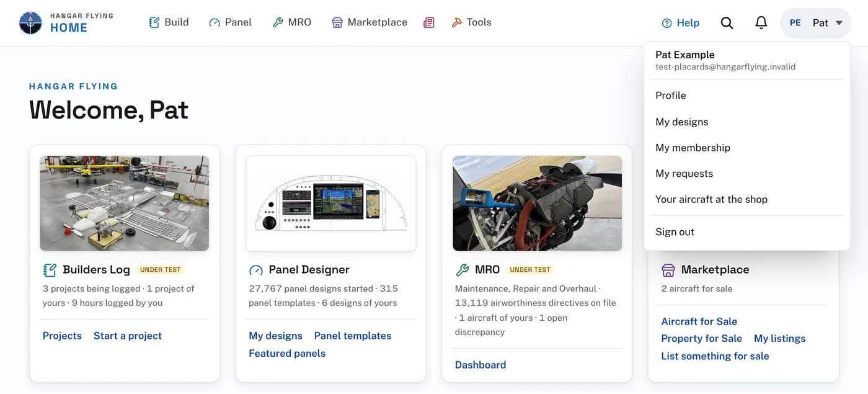Click the test-placards email address text
This screenshot has height=394, width=868.
[725, 67]
